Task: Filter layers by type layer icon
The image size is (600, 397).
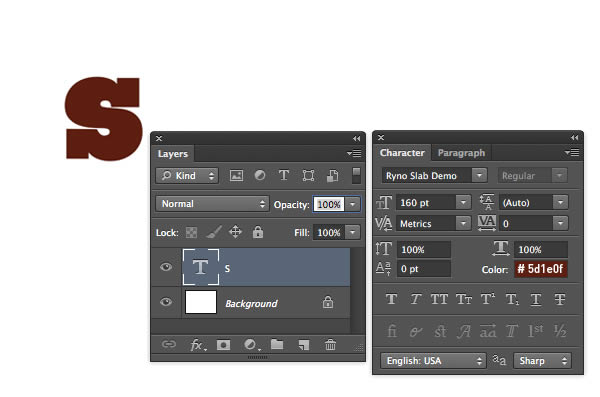Action: (x=284, y=176)
